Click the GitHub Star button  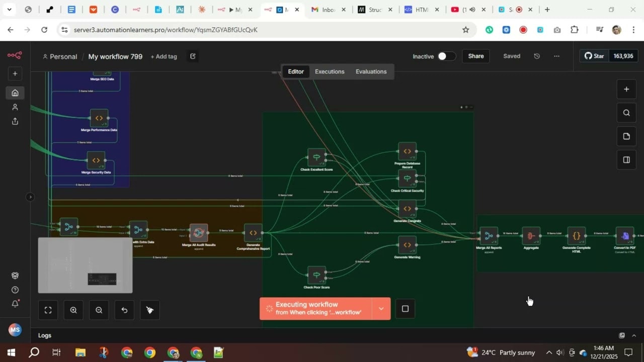(x=594, y=56)
